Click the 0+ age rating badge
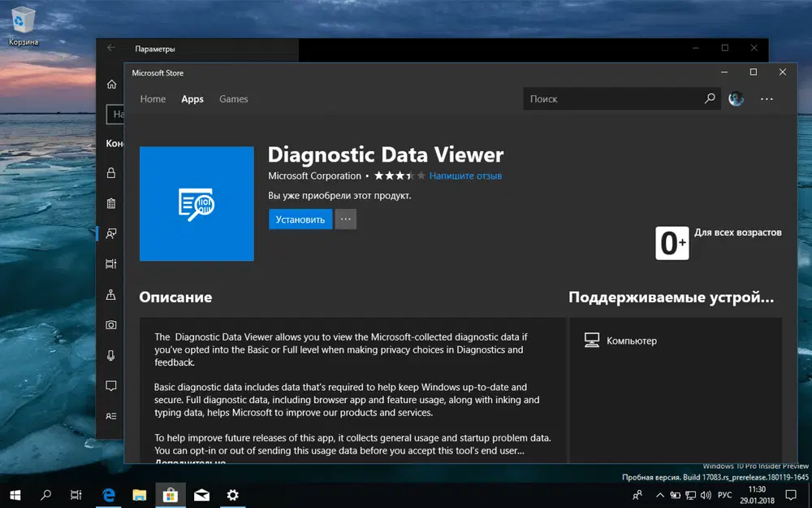 [672, 243]
